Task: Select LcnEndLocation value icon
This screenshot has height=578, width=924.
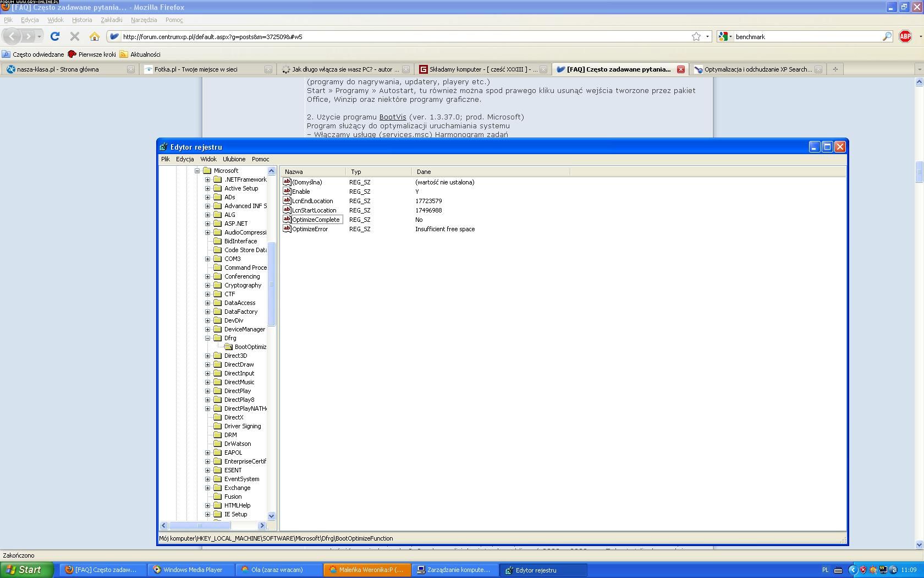Action: pos(287,200)
